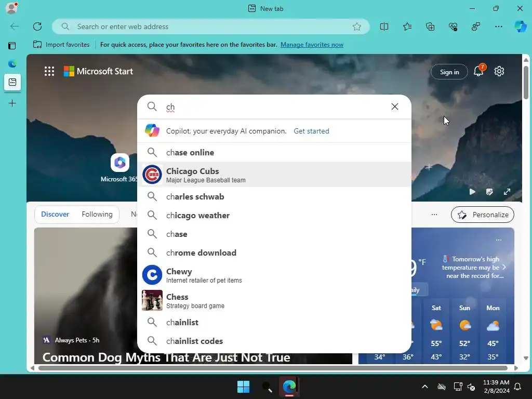
Task: Select suggestion charles schwab
Action: tap(274, 197)
